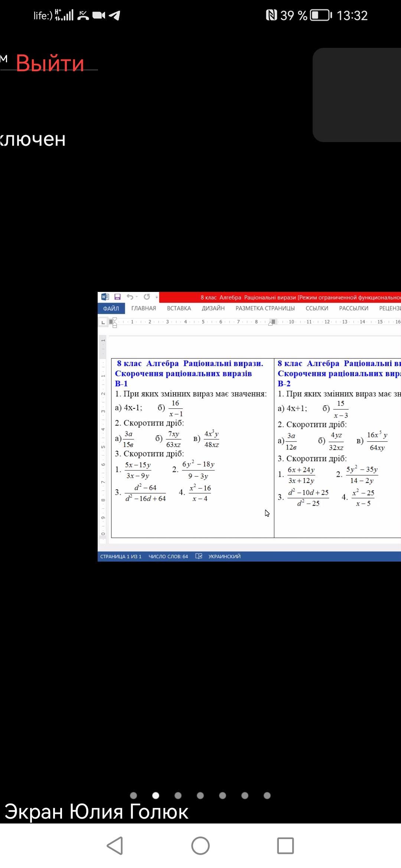Viewport: 401px width, 868px height.
Task: Click the Word application icon in title bar
Action: pos(105,297)
